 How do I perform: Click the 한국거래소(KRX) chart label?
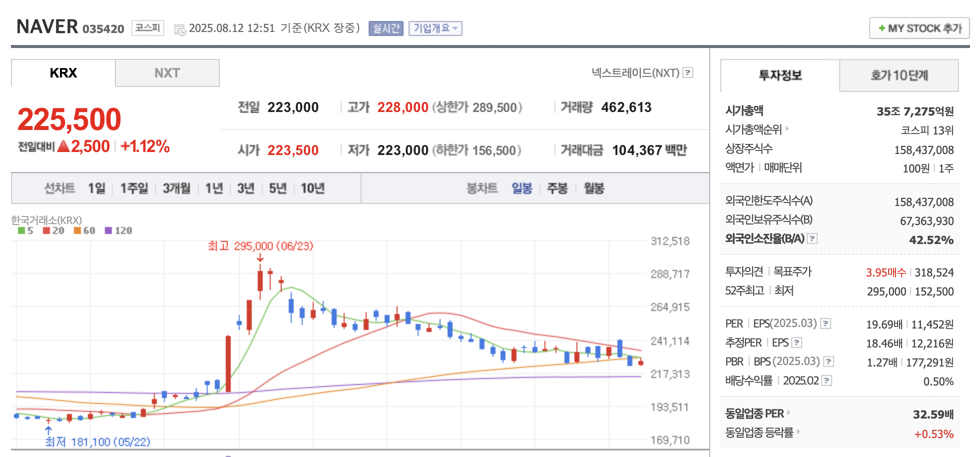46,220
